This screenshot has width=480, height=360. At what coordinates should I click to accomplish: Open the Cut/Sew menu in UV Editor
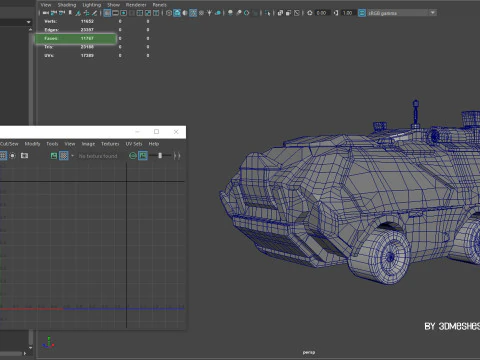[9, 144]
